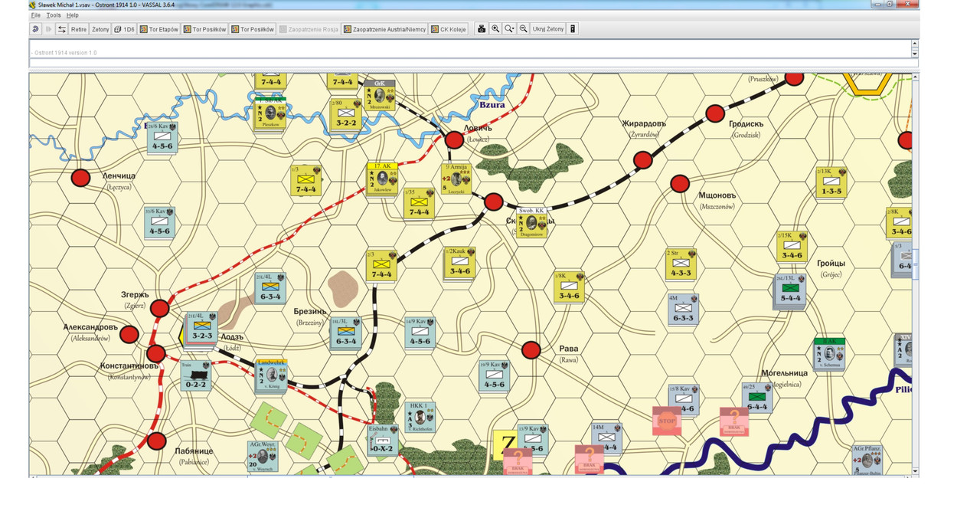Viewport: 980px width, 531px height.
Task: Open the CK Koleje chart
Action: click(448, 29)
